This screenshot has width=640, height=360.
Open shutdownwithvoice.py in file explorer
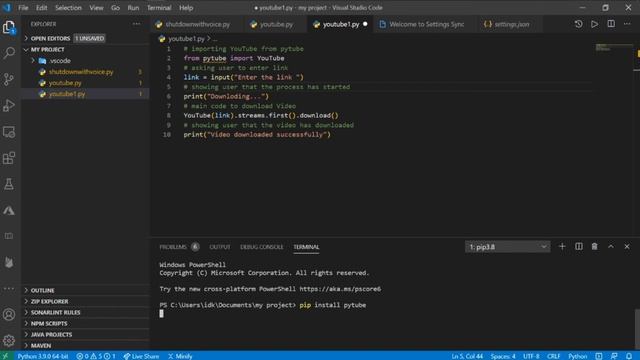pos(86,72)
